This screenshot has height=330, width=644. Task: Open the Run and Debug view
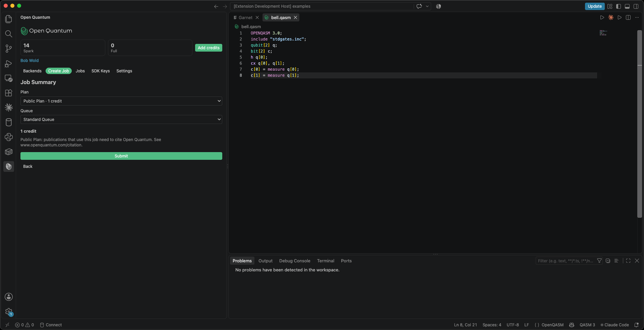coord(8,64)
